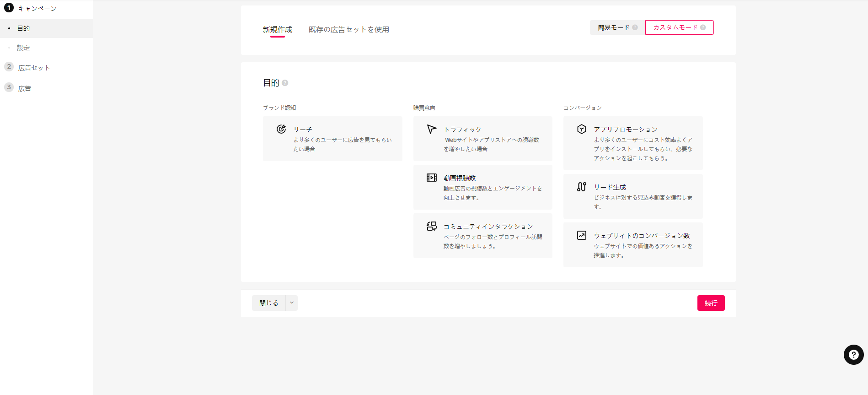Go to step 3 広告
Image resolution: width=868 pixels, height=395 pixels.
25,88
